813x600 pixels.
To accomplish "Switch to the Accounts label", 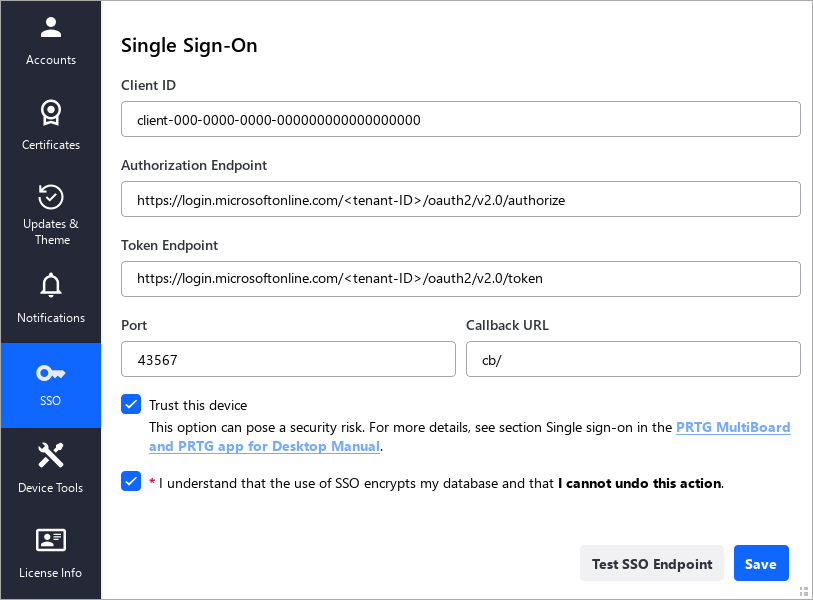I will pyautogui.click(x=51, y=60).
